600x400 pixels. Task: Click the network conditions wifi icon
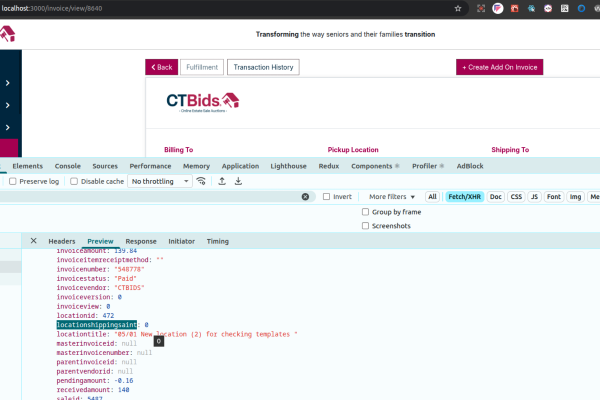[x=201, y=181]
